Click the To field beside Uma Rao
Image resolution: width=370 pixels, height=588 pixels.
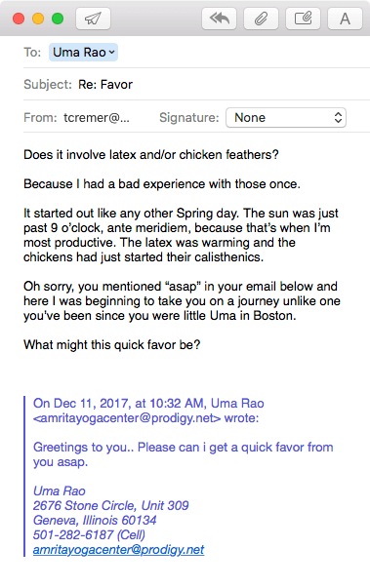244,52
